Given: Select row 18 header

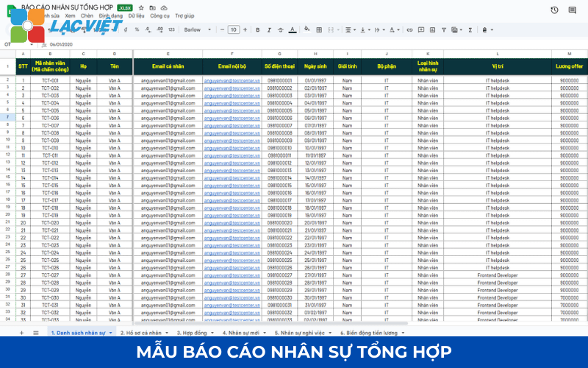Looking at the screenshot, I should [x=7, y=199].
